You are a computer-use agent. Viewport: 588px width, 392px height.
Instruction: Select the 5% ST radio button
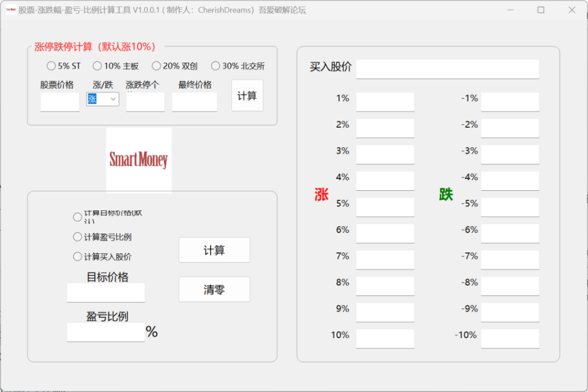click(x=51, y=66)
